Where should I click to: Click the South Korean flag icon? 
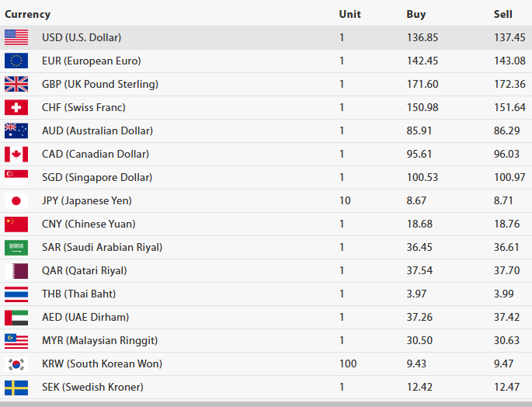[x=16, y=364]
